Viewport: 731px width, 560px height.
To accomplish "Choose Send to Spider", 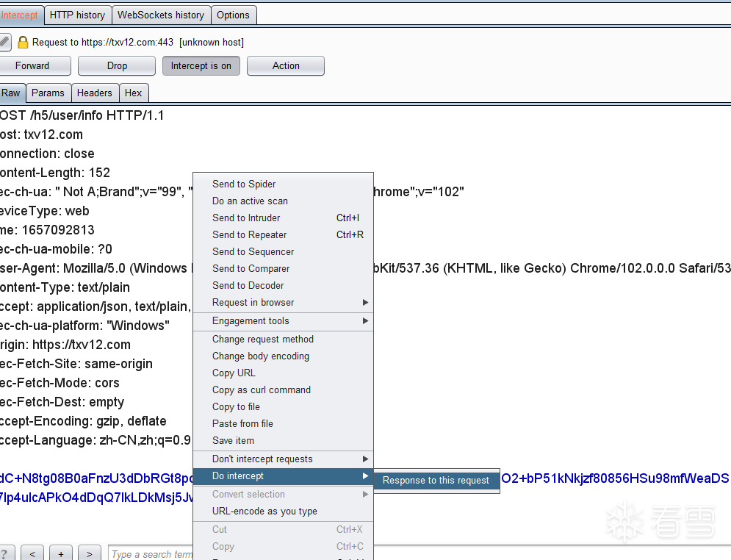I will tap(283, 184).
